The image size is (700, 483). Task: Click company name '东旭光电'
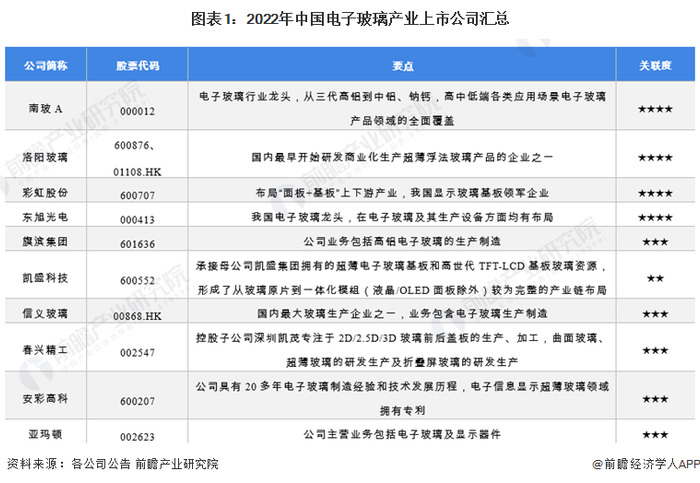tap(45, 217)
